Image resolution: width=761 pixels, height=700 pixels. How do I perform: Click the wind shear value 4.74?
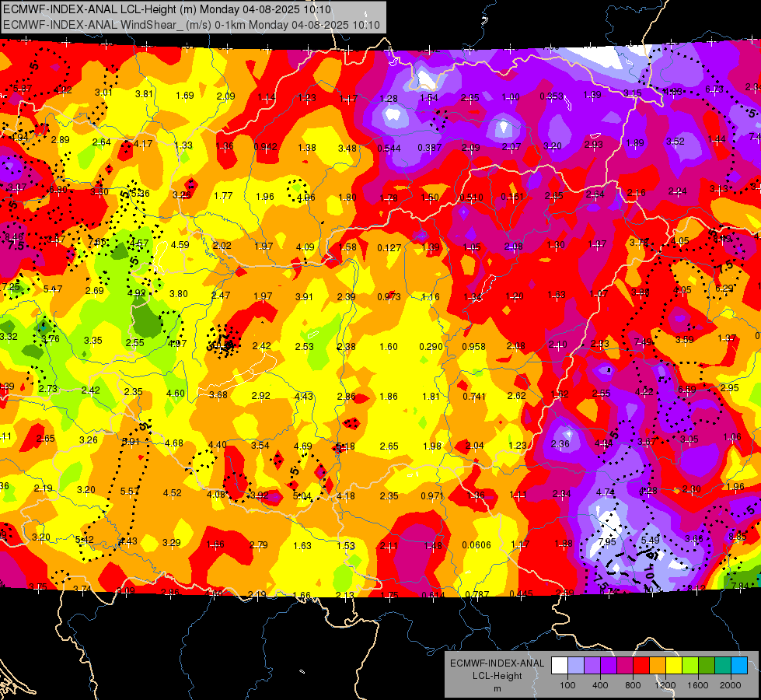tap(606, 492)
